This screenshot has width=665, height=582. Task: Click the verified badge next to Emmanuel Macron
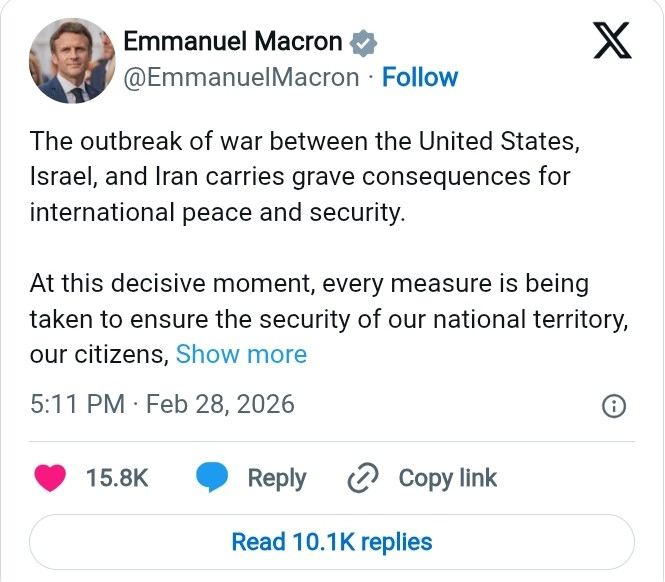[363, 43]
